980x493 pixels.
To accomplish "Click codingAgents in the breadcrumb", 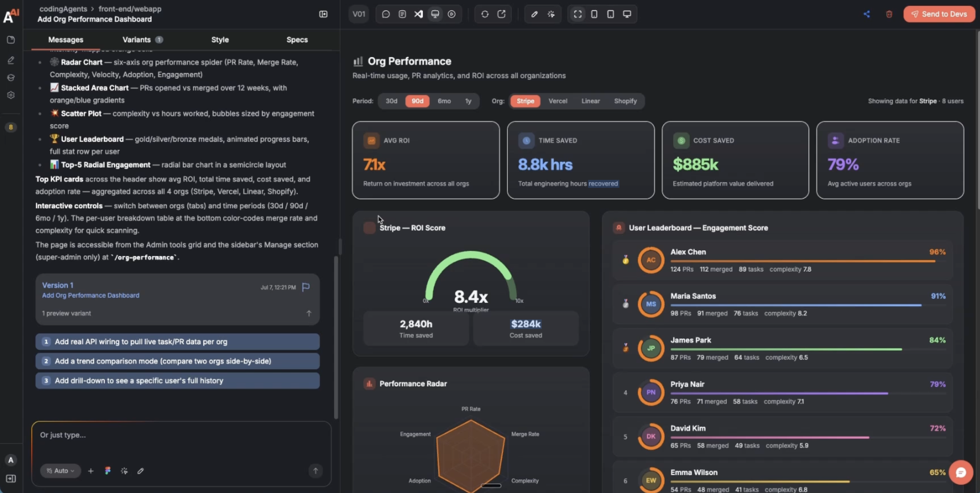I will tap(63, 9).
